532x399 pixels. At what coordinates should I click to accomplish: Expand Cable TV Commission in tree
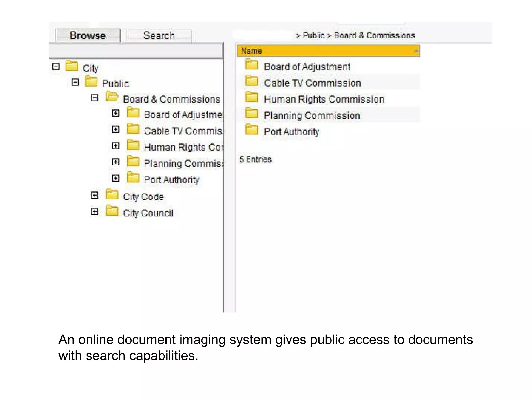tap(116, 129)
